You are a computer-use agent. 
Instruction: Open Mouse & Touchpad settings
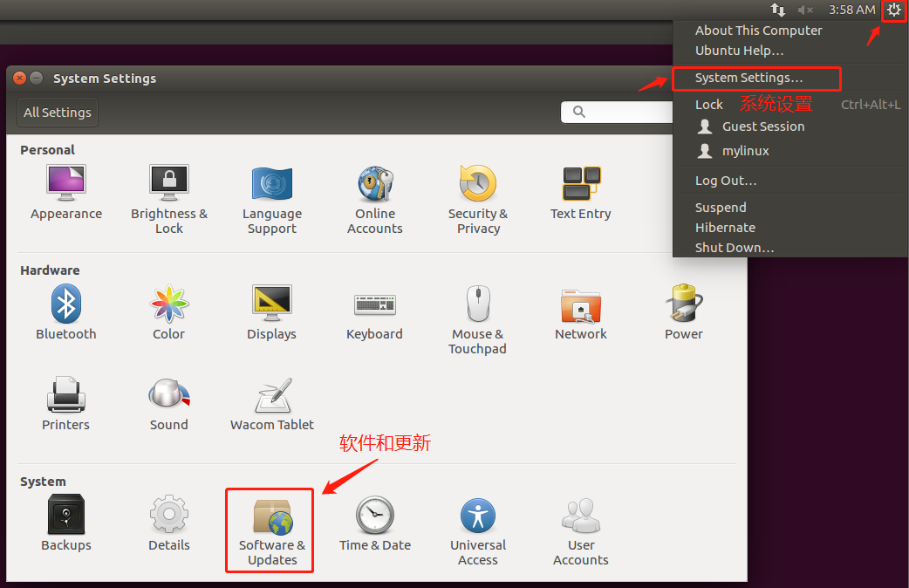478,319
